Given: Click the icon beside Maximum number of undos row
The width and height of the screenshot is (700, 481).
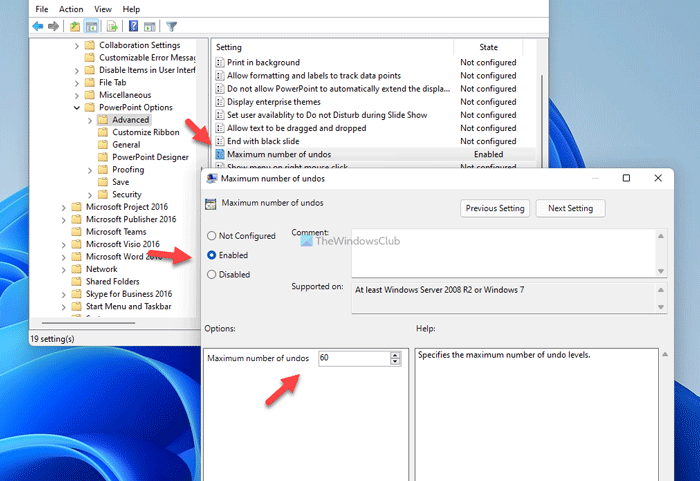Looking at the screenshot, I should 220,154.
